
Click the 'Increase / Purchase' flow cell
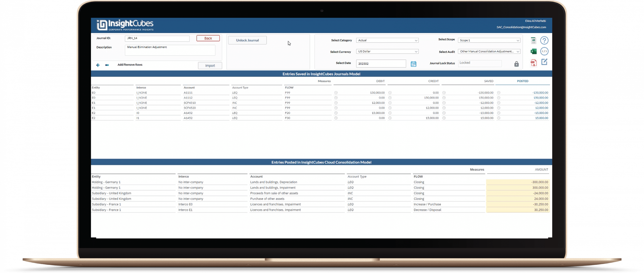(427, 204)
